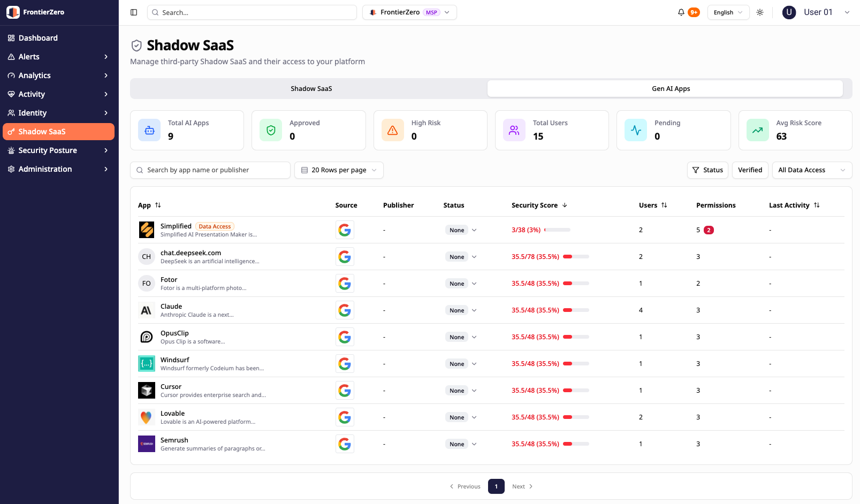The height and width of the screenshot is (504, 860).
Task: Click the Claude app logo icon
Action: pos(146,310)
